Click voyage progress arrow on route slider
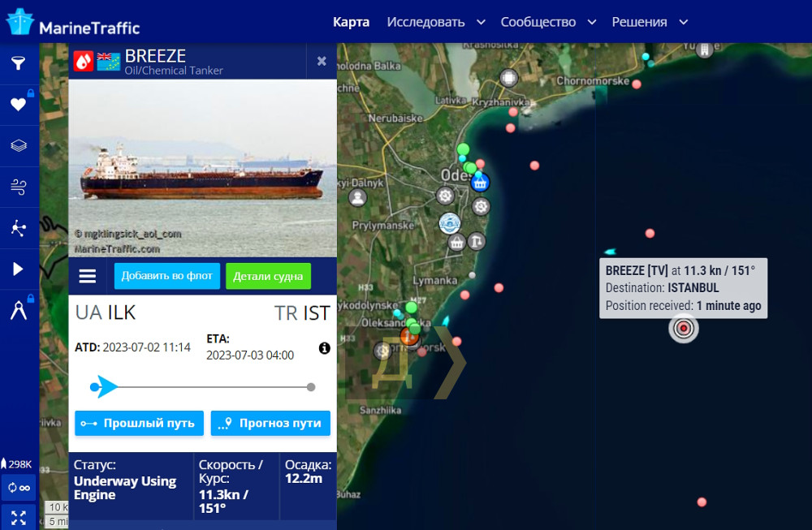The width and height of the screenshot is (812, 530). 106,386
